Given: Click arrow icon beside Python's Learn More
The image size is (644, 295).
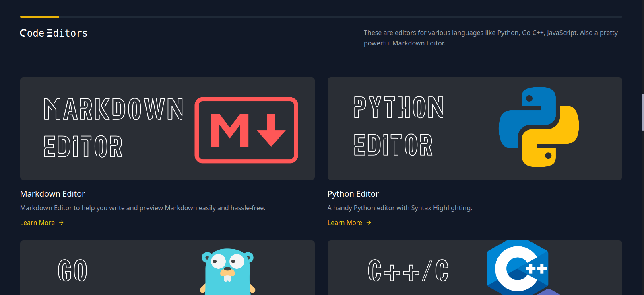Looking at the screenshot, I should click(369, 223).
